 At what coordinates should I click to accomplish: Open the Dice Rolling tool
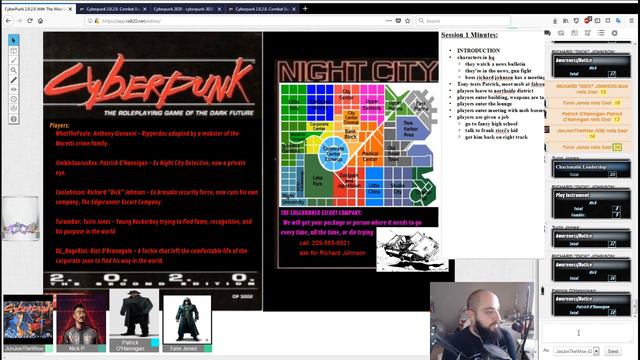13,109
